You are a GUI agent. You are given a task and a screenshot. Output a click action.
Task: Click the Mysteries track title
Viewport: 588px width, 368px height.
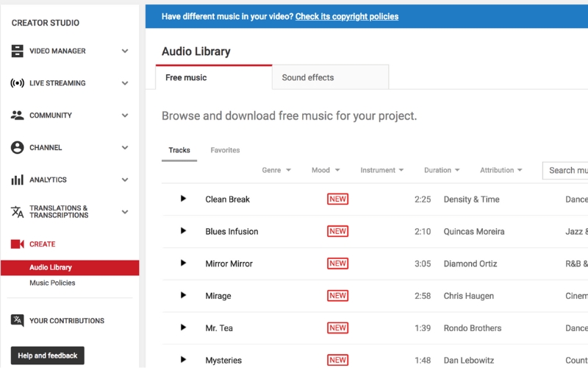click(223, 361)
